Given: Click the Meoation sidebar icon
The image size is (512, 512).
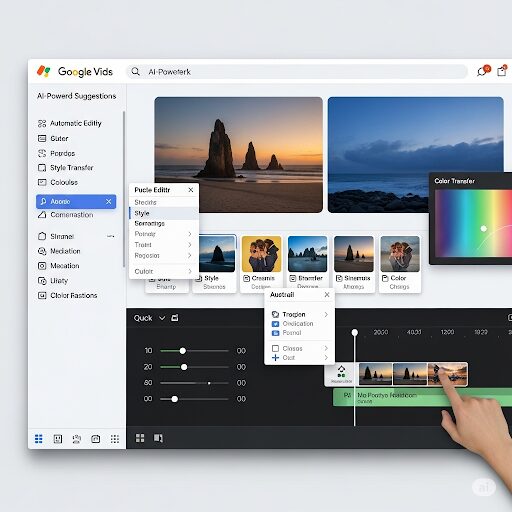Looking at the screenshot, I should coord(42,266).
